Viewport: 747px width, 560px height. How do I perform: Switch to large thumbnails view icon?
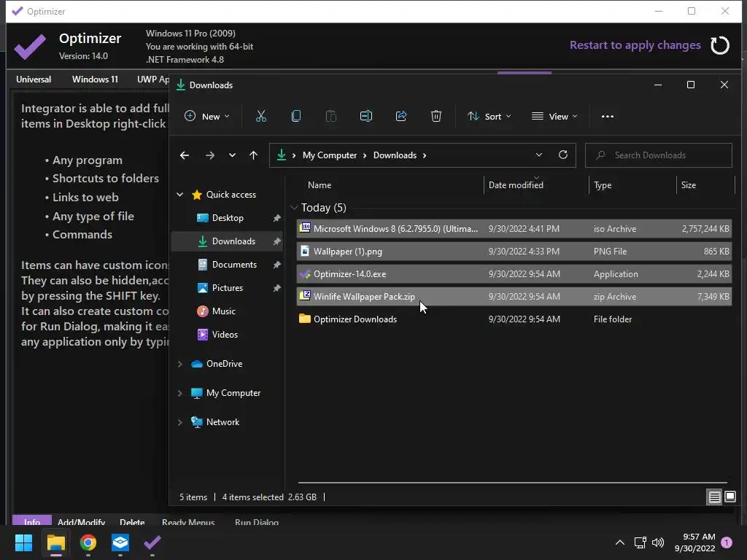click(729, 497)
